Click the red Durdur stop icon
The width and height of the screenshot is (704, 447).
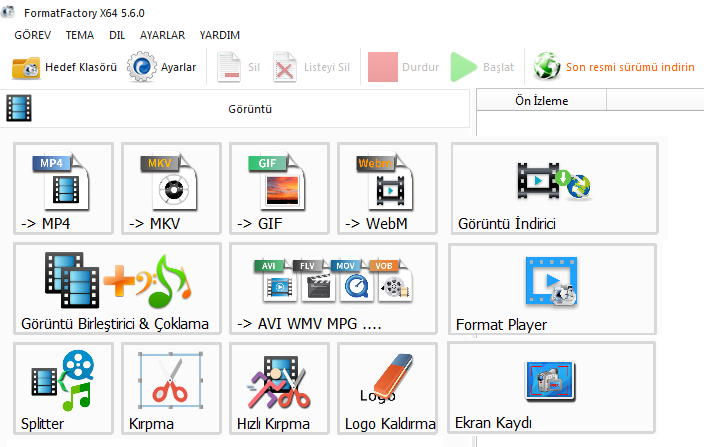point(383,67)
